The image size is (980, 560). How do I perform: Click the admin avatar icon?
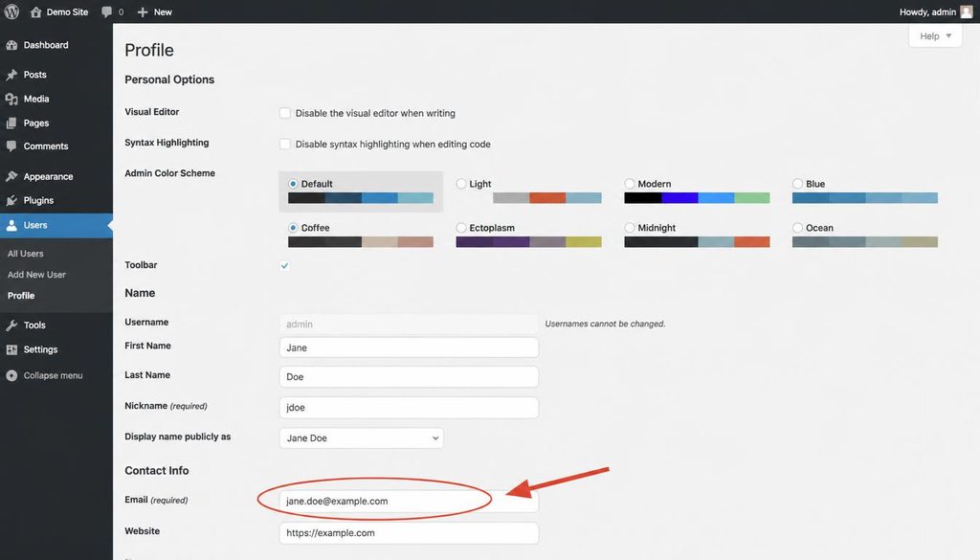[x=967, y=11]
